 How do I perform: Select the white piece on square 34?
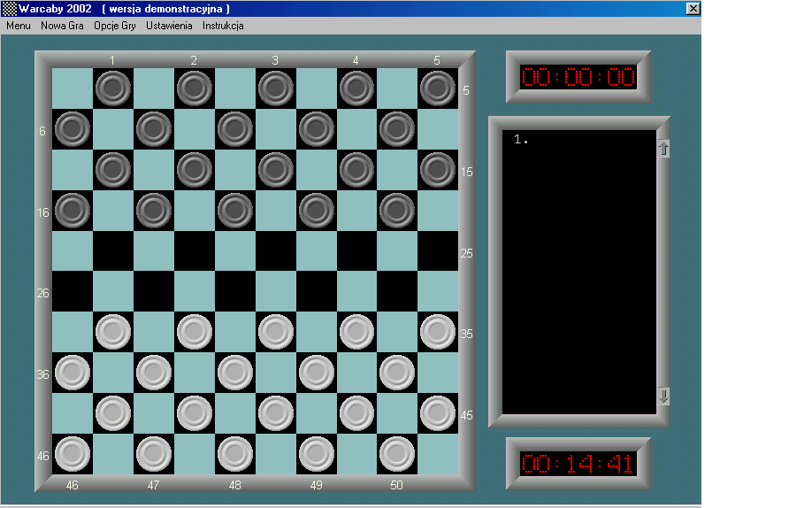pyautogui.click(x=356, y=332)
